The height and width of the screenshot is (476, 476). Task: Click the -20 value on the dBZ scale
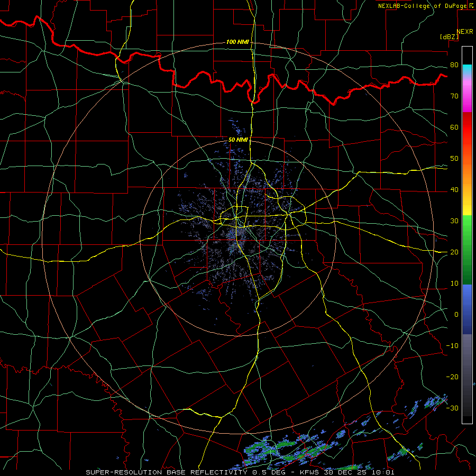click(452, 377)
